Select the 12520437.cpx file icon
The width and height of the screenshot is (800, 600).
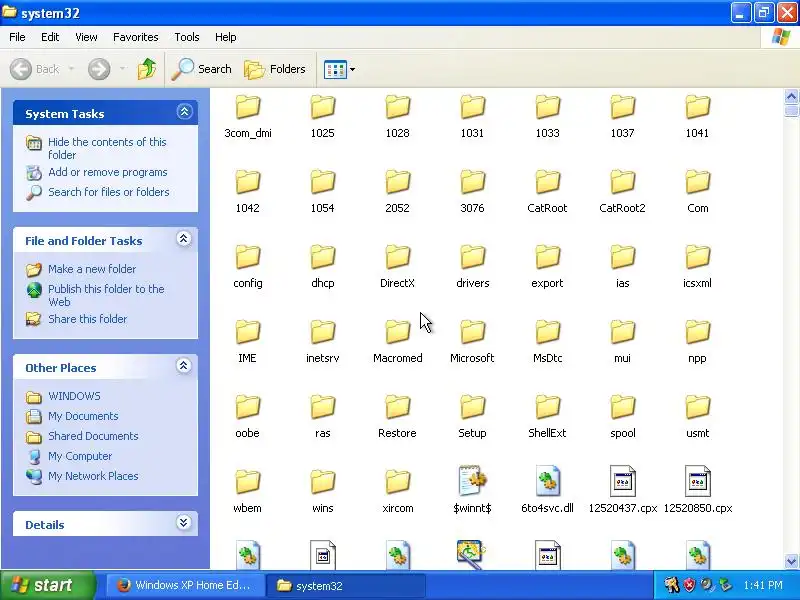click(622, 481)
